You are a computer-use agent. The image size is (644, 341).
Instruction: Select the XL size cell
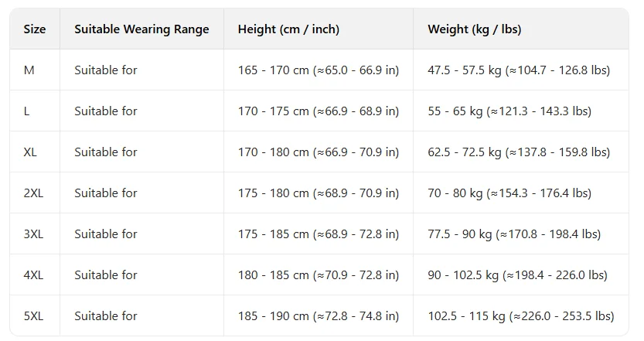tap(30, 152)
